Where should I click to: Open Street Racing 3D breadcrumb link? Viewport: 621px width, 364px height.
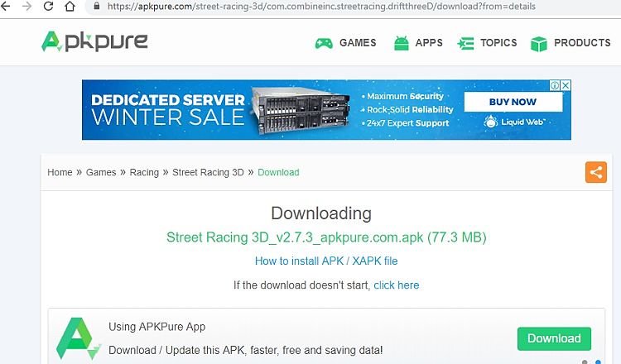[x=208, y=173]
